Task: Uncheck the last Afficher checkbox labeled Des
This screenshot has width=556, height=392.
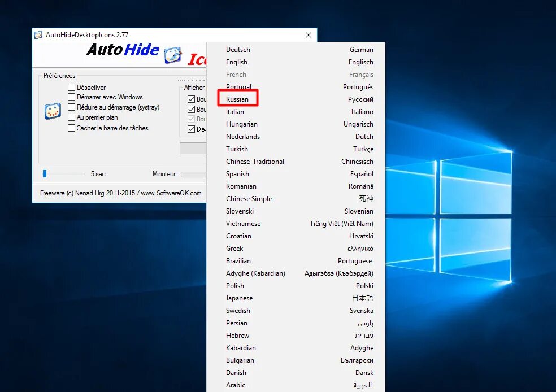Action: (x=191, y=129)
